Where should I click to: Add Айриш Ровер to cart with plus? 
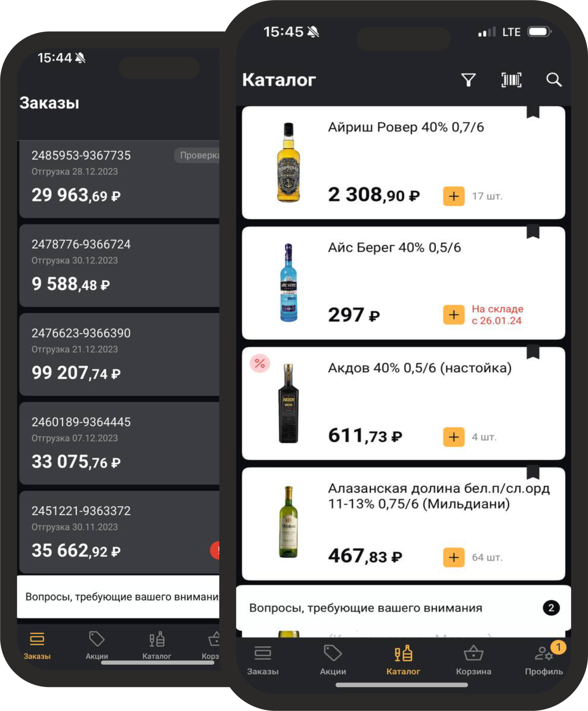click(454, 196)
